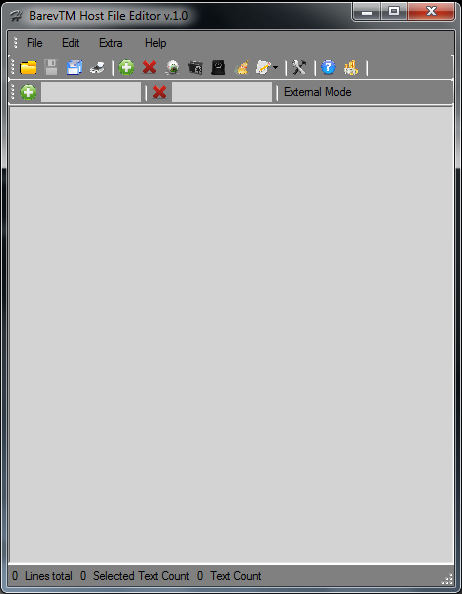Maximize the BarevTM Host File Editor window
The width and height of the screenshot is (462, 594).
pos(394,11)
